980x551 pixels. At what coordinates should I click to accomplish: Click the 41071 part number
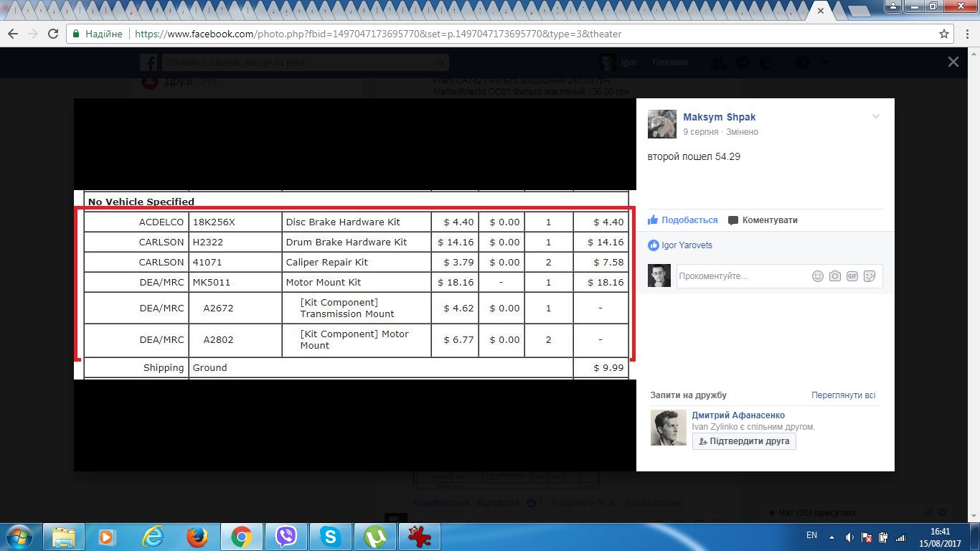coord(207,263)
